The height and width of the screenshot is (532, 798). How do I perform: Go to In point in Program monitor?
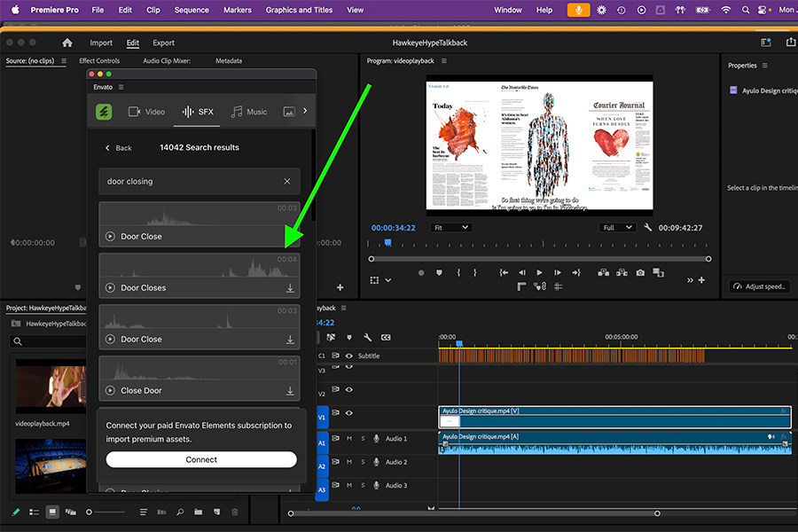click(504, 273)
